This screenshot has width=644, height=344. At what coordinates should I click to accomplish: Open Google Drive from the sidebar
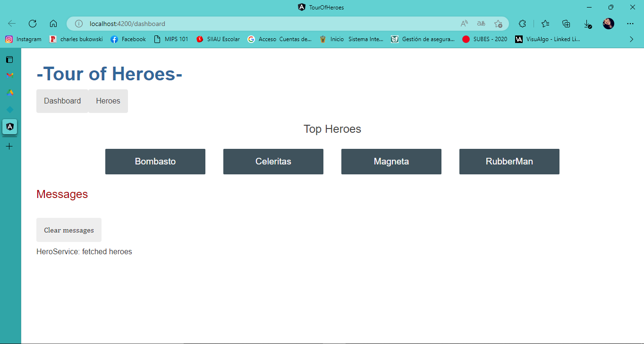click(x=9, y=93)
